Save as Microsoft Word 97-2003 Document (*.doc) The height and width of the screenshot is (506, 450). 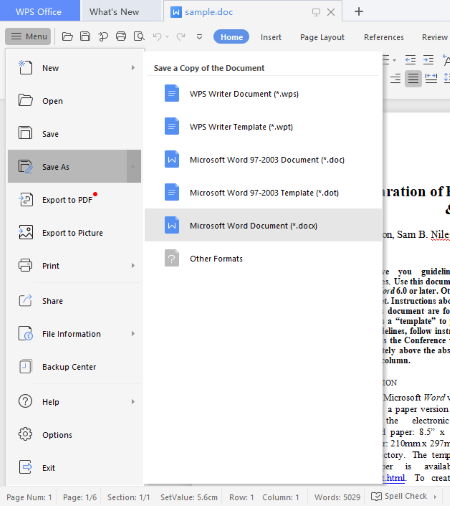click(x=263, y=160)
